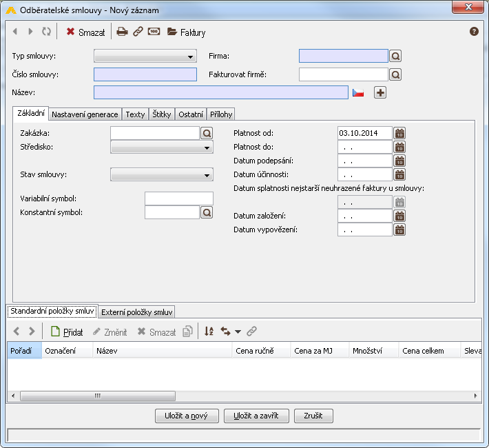Viewport: 489px width, 448px height.
Task: Click the Přidat button in items toolbar
Action: (67, 332)
